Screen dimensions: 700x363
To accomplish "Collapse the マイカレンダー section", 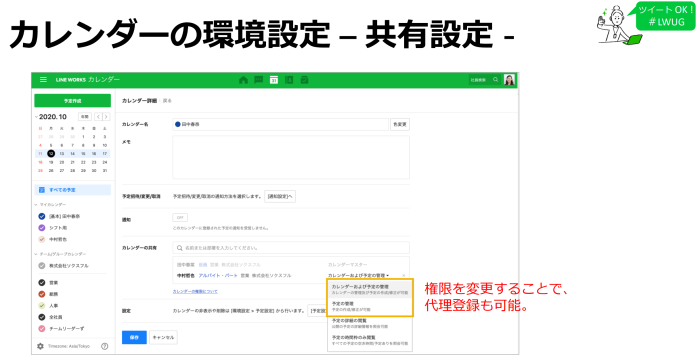I will (x=36, y=204).
